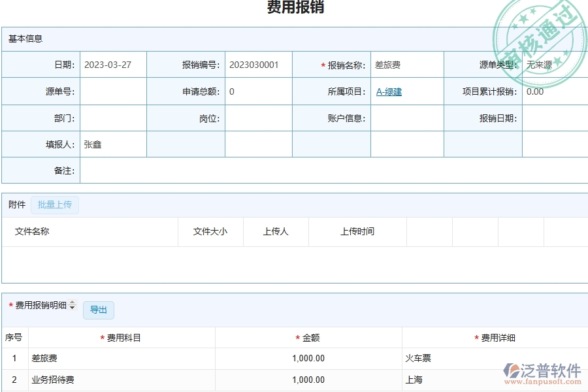This screenshot has height=392, width=588.
Task: Click the 批量上传 upload button
Action: [x=55, y=204]
